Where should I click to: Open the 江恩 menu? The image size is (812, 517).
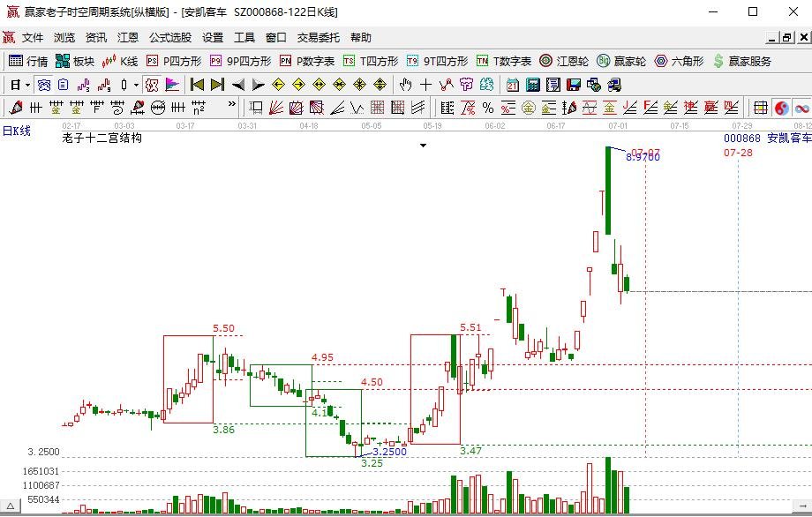(127, 37)
